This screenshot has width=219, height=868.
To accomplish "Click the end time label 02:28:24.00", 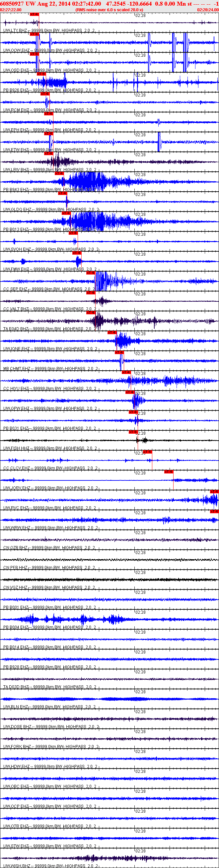I will pyautogui.click(x=208, y=10).
